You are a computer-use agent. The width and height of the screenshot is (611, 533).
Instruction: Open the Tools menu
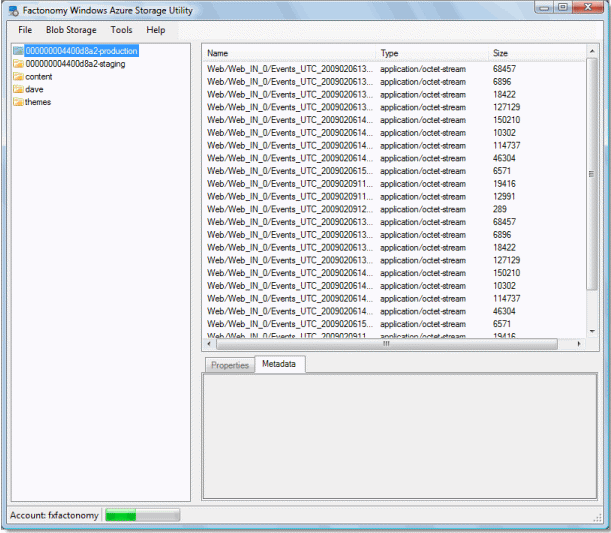coord(121,30)
